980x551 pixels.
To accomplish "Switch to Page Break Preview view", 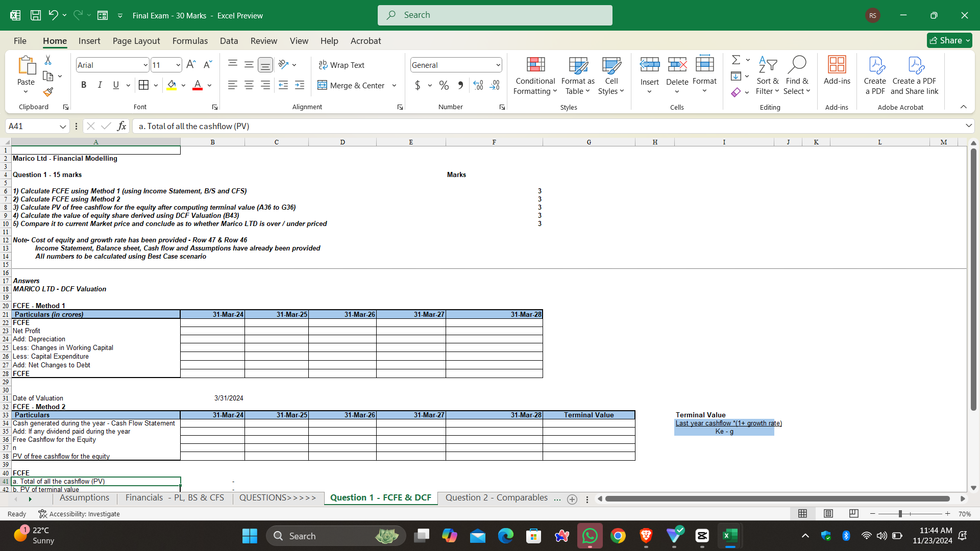I will pyautogui.click(x=854, y=514).
